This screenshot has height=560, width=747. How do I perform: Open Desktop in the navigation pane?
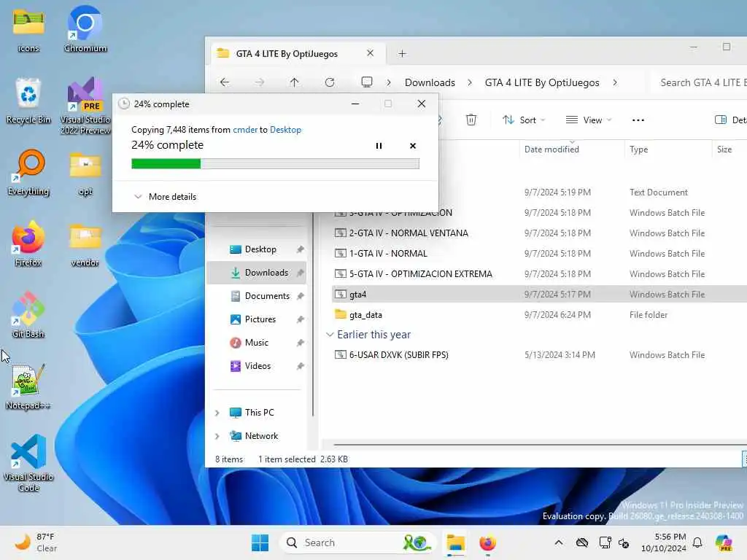pos(258,249)
